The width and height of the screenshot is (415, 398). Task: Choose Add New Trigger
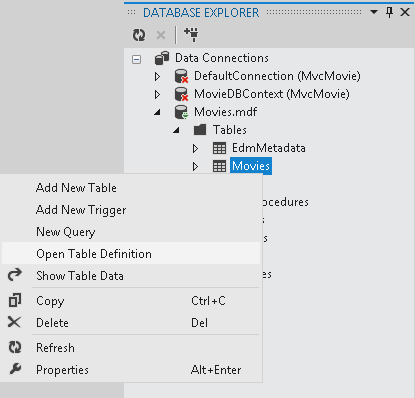tap(131, 210)
